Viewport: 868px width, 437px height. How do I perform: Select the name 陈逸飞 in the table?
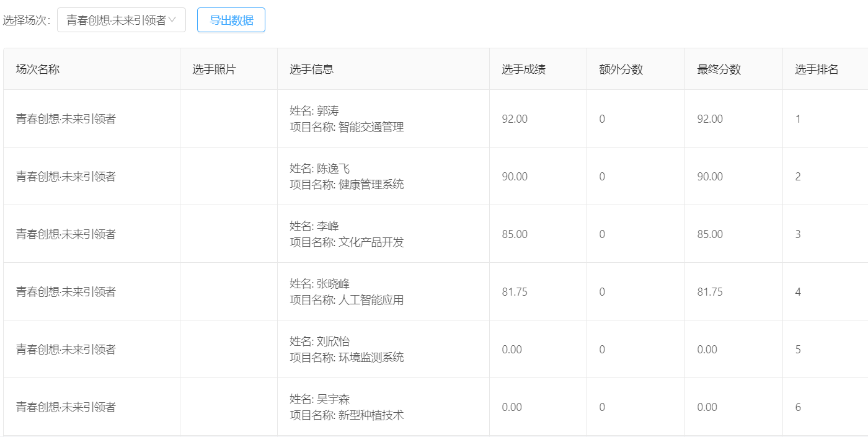coord(334,169)
